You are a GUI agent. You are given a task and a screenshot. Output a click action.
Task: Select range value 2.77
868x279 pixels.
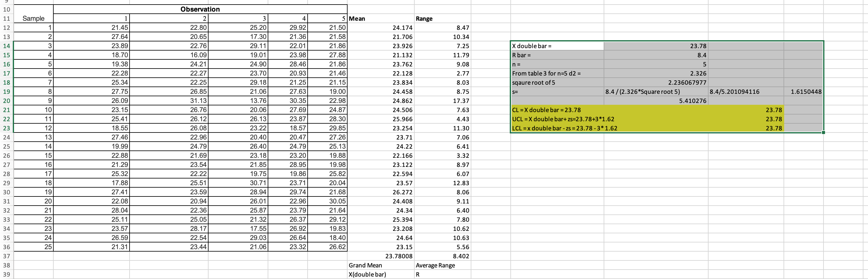point(442,73)
